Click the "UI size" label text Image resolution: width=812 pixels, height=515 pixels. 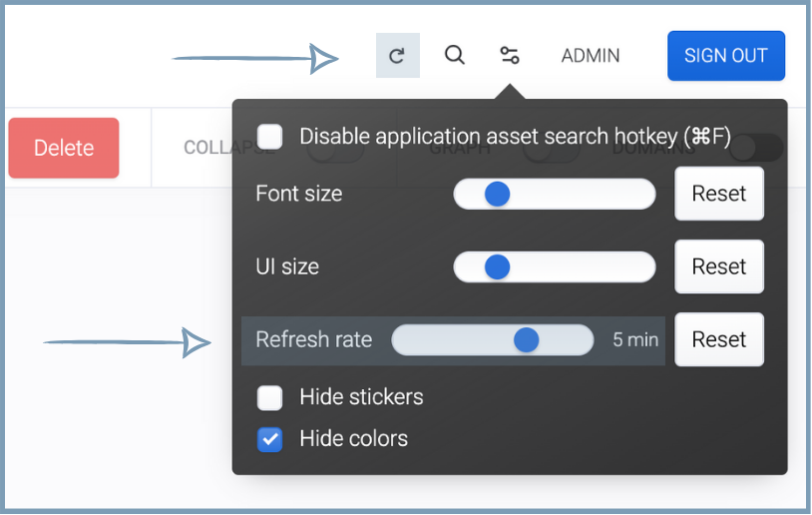[287, 266]
